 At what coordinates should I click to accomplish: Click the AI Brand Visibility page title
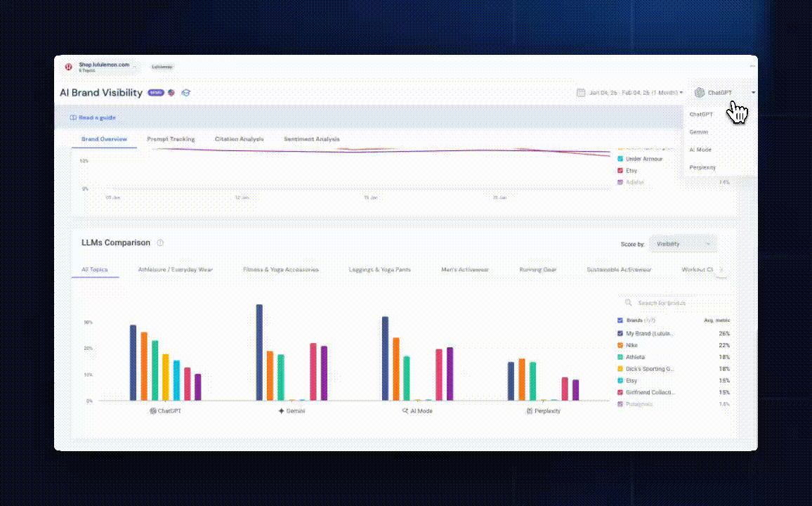101,93
